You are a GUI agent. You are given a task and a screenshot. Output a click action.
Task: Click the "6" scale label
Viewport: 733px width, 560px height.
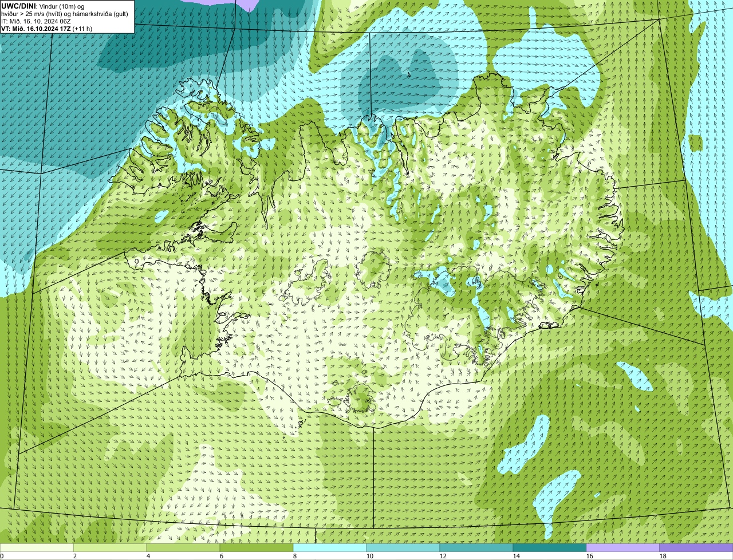pyautogui.click(x=222, y=556)
